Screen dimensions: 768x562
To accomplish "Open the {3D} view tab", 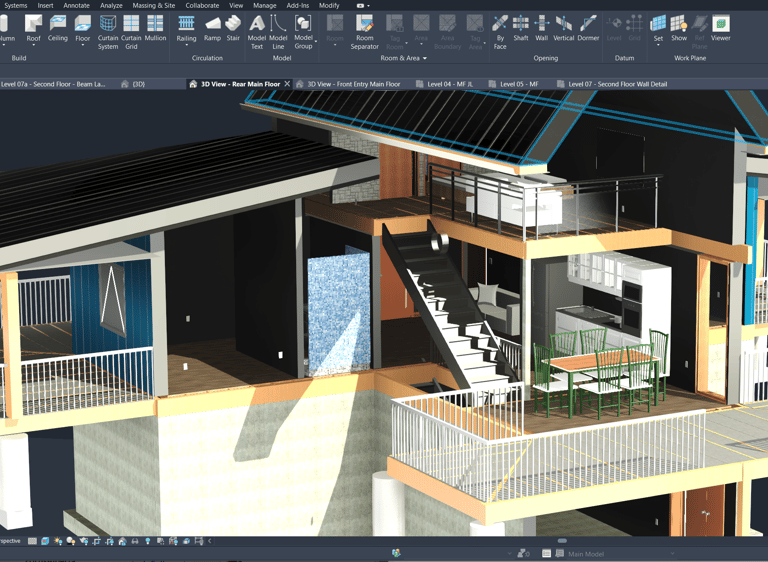I will coord(133,84).
